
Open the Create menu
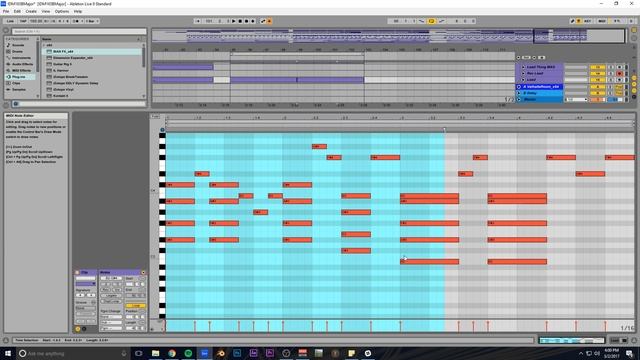[31, 11]
